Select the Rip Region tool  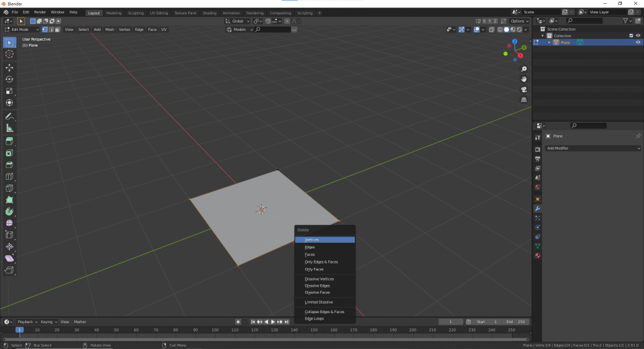click(x=9, y=270)
